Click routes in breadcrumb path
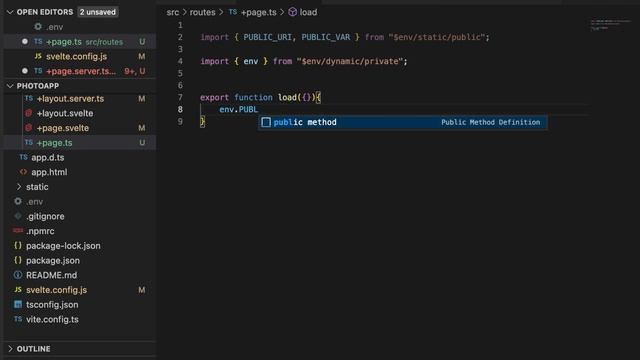The width and height of the screenshot is (640, 360). pos(202,12)
